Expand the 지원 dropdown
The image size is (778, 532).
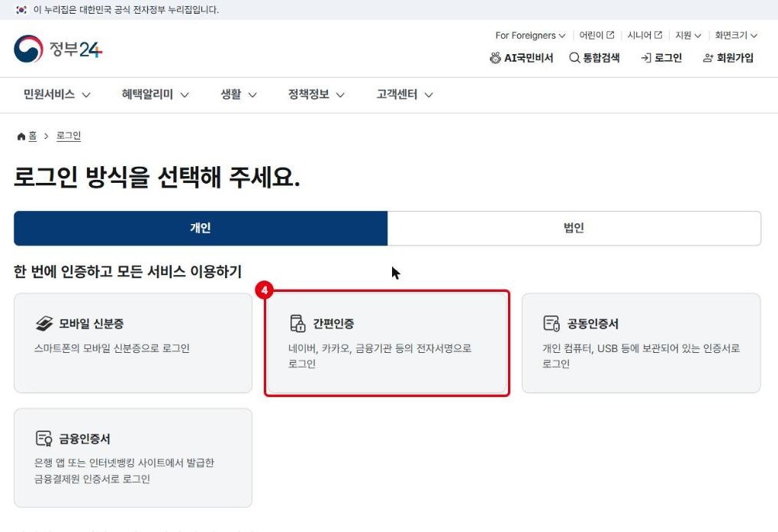(x=688, y=35)
